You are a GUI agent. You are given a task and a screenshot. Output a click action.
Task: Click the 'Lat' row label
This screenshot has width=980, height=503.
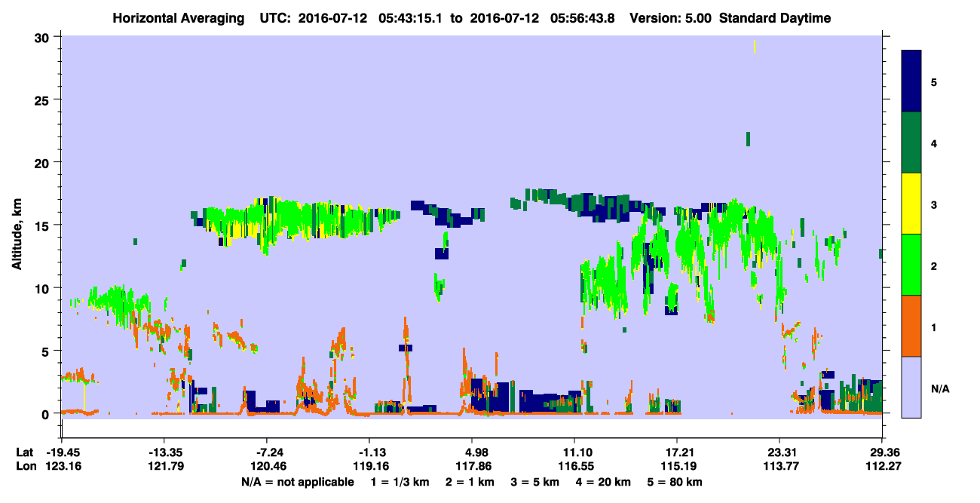pyautogui.click(x=24, y=452)
